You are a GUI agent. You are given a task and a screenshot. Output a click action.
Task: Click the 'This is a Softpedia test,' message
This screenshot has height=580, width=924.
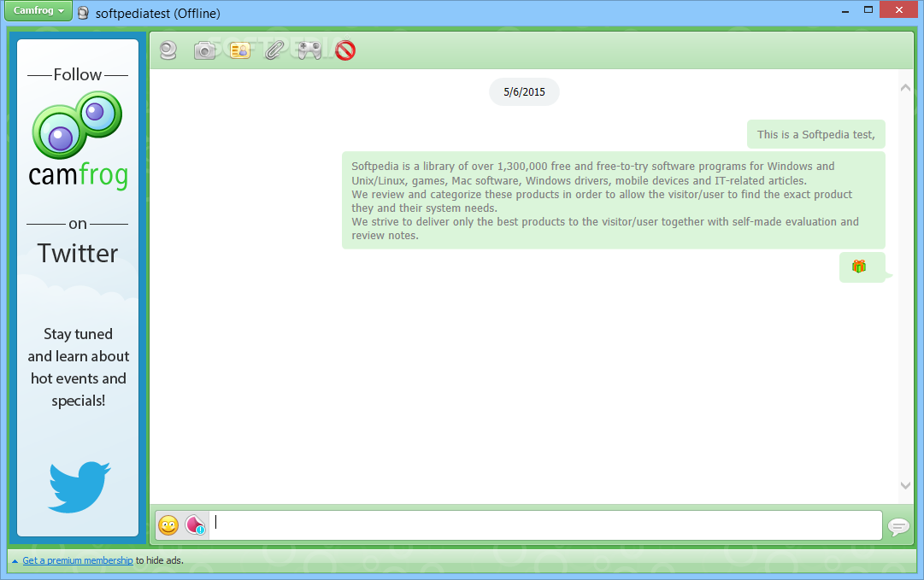click(x=816, y=134)
